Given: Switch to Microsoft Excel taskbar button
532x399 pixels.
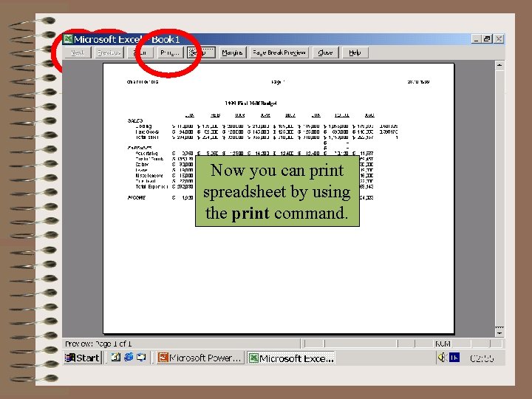Looking at the screenshot, I should coord(291,358).
